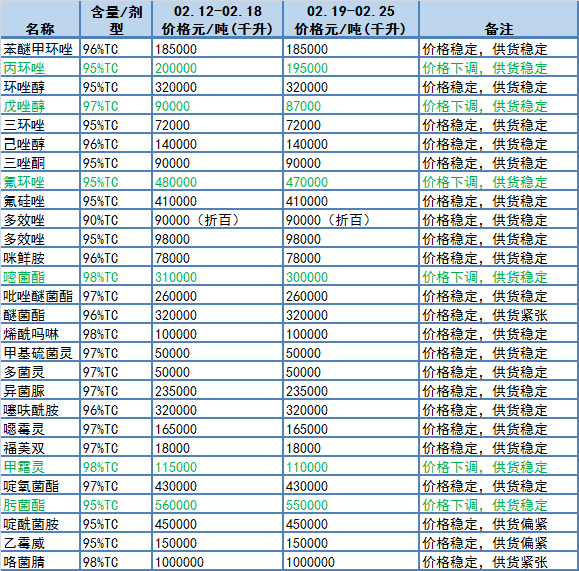579x571 pixels.
Task: Select the 02.12-02.18 price column header
Action: click(x=217, y=19)
